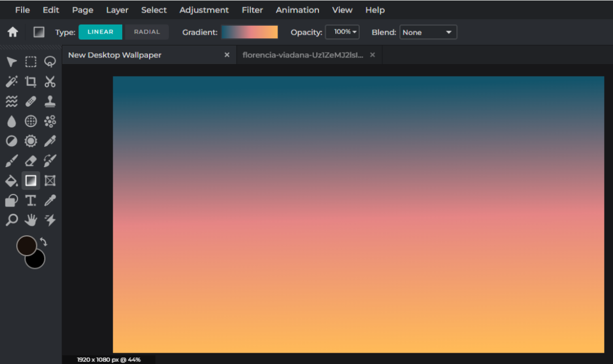Select the Paint Bucket tool
The height and width of the screenshot is (364, 613).
pos(11,180)
